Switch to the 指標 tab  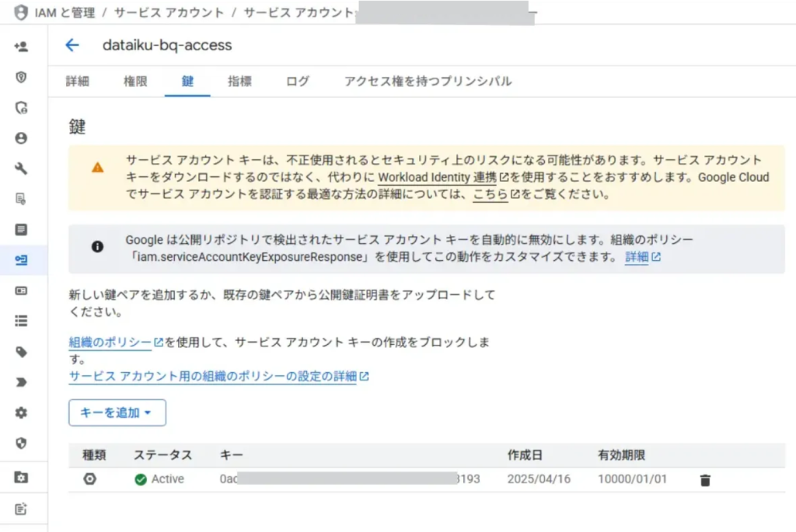tap(239, 82)
